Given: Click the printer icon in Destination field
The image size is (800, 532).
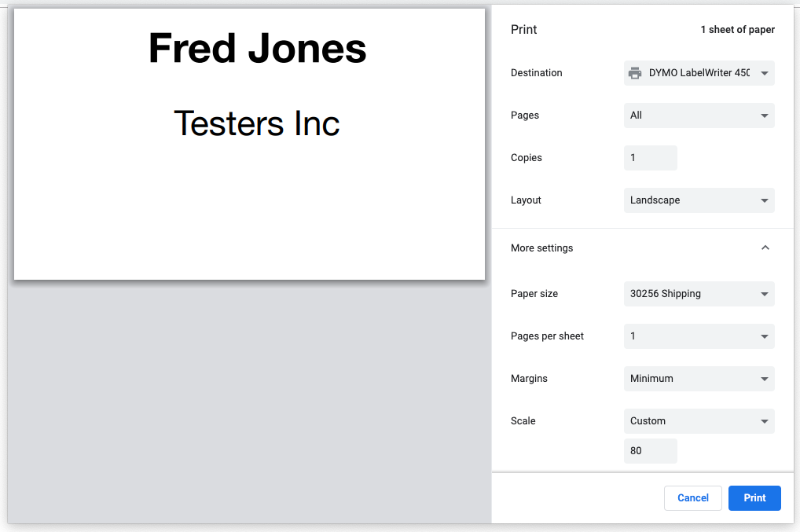Looking at the screenshot, I should [635, 73].
